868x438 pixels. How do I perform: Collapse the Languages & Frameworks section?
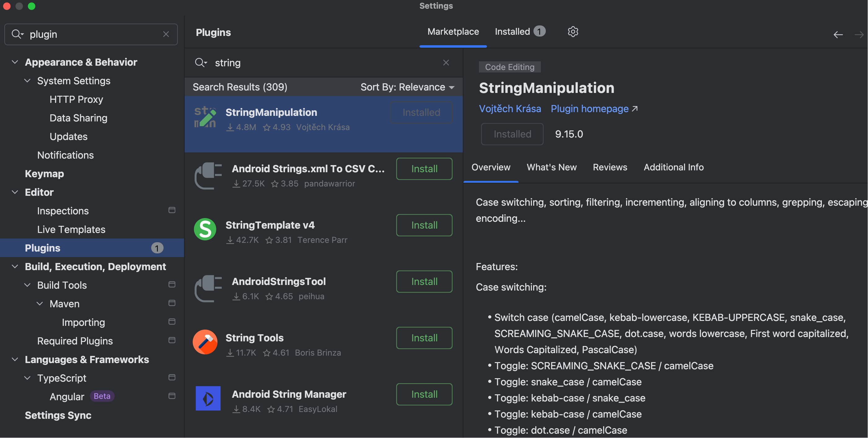(x=15, y=360)
